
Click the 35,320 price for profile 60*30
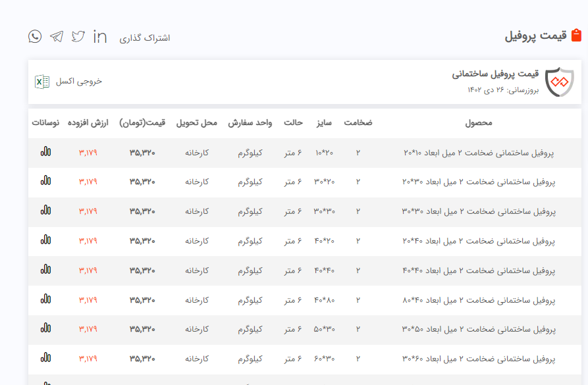(142, 359)
